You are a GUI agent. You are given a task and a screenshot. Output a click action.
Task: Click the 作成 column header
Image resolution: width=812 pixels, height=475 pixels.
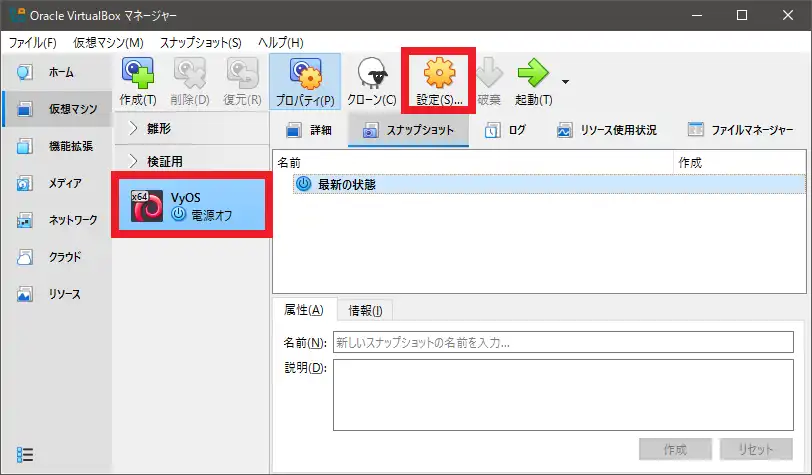(740, 163)
